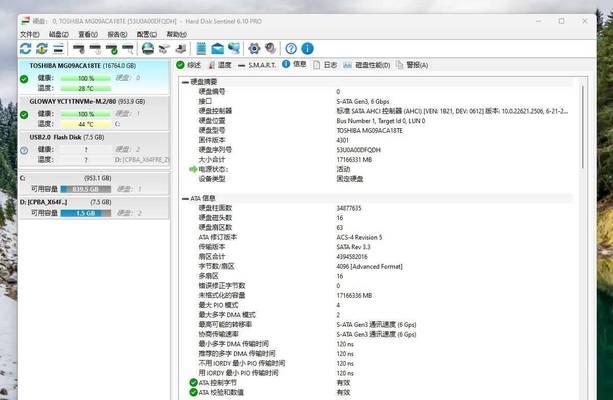Screen dimensions: 613x400
Task: Click the 硬盘柱面数 value 34877635
Action: click(x=349, y=208)
